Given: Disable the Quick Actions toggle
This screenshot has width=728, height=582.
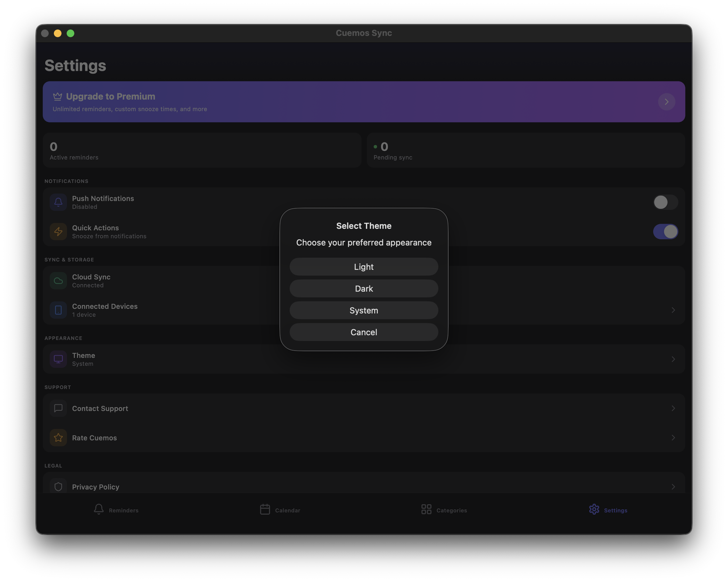Looking at the screenshot, I should (665, 231).
